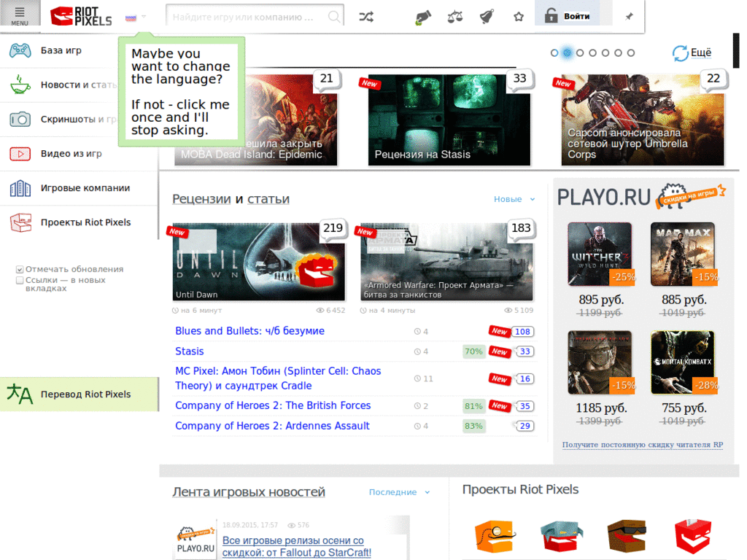Click the Войти login button
Viewport: 747px width, 560px height.
click(x=567, y=15)
